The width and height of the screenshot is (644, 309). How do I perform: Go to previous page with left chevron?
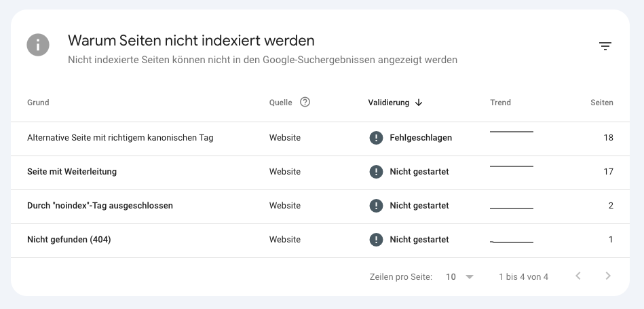tap(578, 276)
